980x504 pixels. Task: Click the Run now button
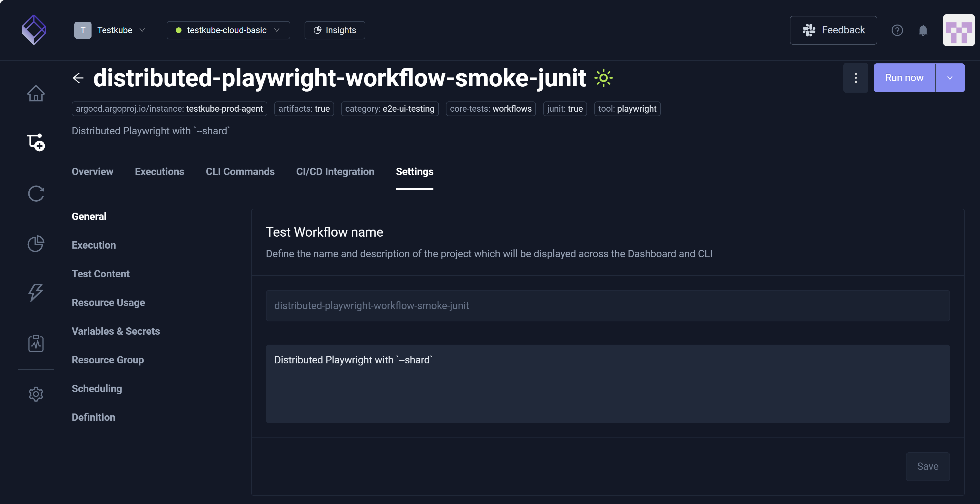pos(904,78)
